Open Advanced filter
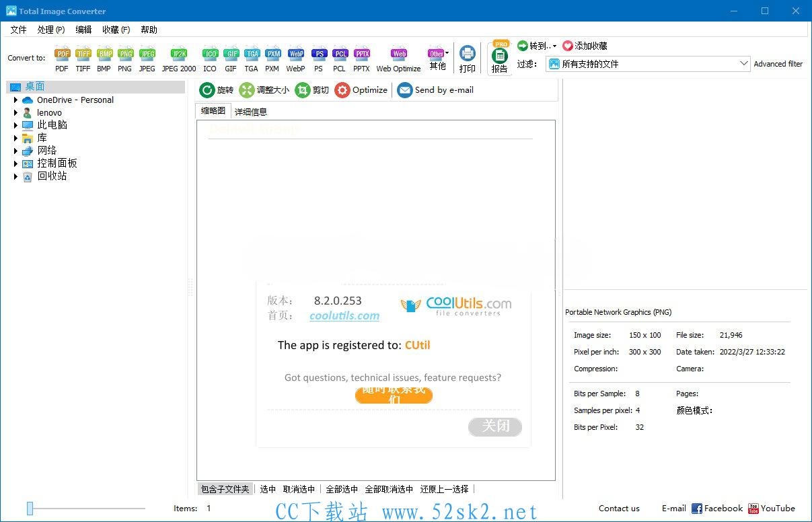Image resolution: width=812 pixels, height=522 pixels. (x=778, y=64)
